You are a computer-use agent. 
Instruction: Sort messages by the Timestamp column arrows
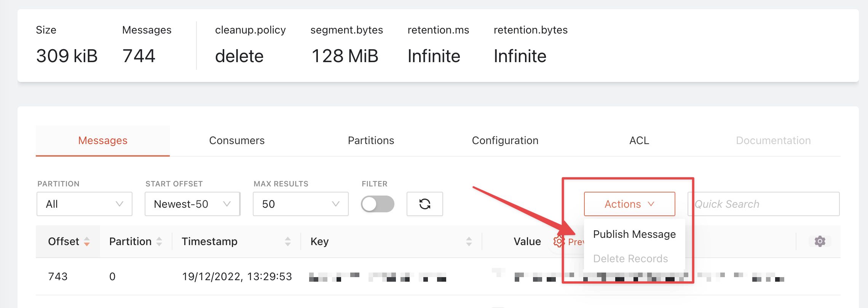coord(288,241)
